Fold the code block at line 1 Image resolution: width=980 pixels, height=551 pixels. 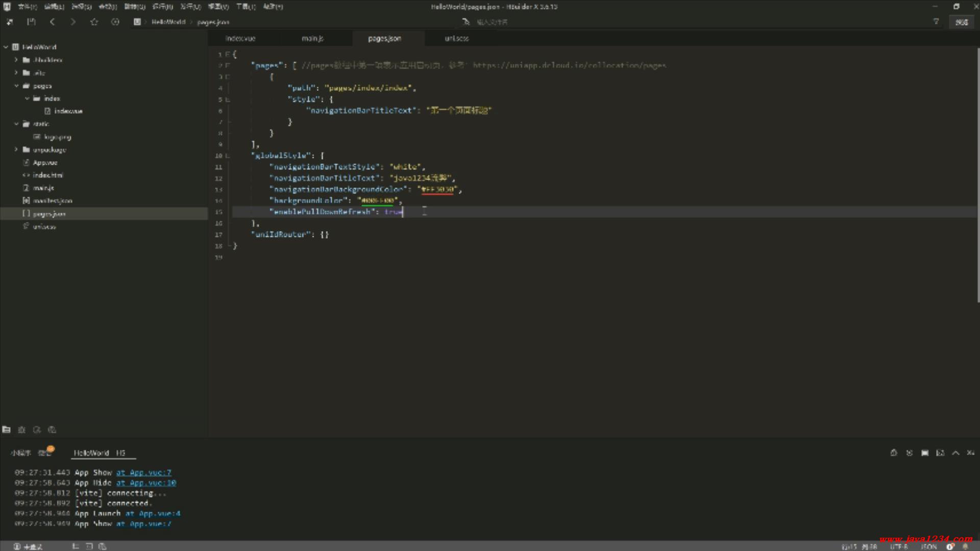click(x=228, y=54)
